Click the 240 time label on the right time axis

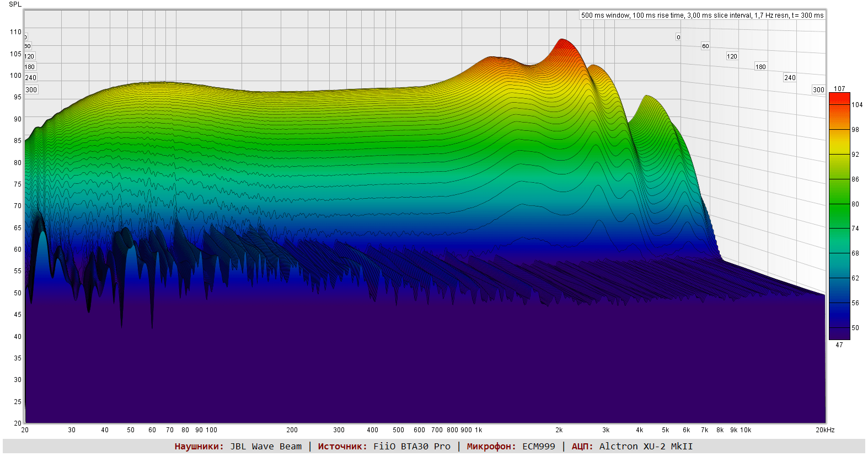point(790,78)
